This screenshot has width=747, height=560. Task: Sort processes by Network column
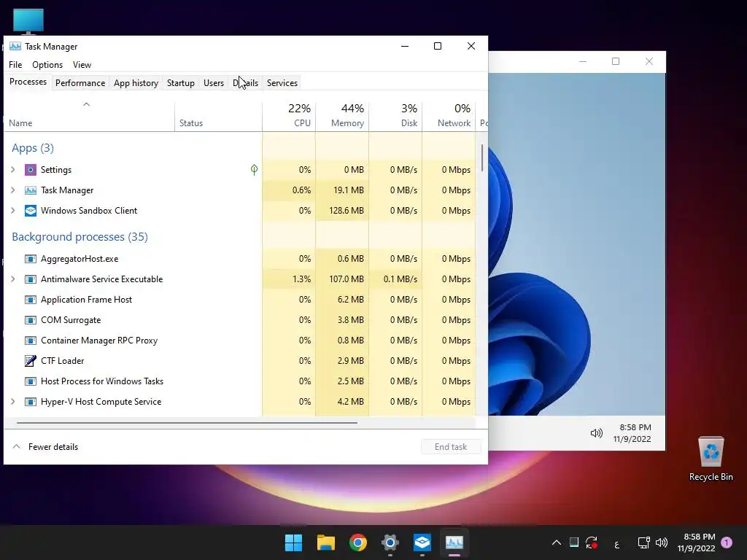(449, 117)
